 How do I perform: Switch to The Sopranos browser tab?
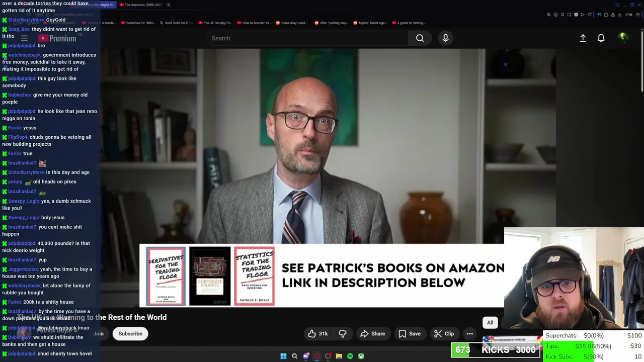tap(140, 5)
